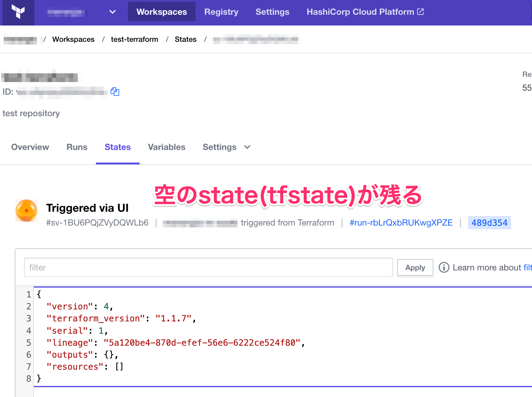532x397 pixels.
Task: Switch to the Runs tab
Action: [x=77, y=147]
